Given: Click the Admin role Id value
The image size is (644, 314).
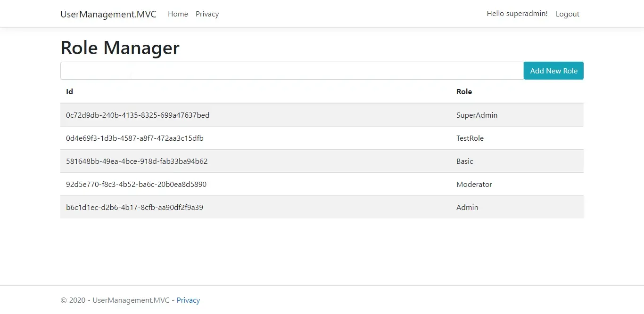Looking at the screenshot, I should point(134,207).
